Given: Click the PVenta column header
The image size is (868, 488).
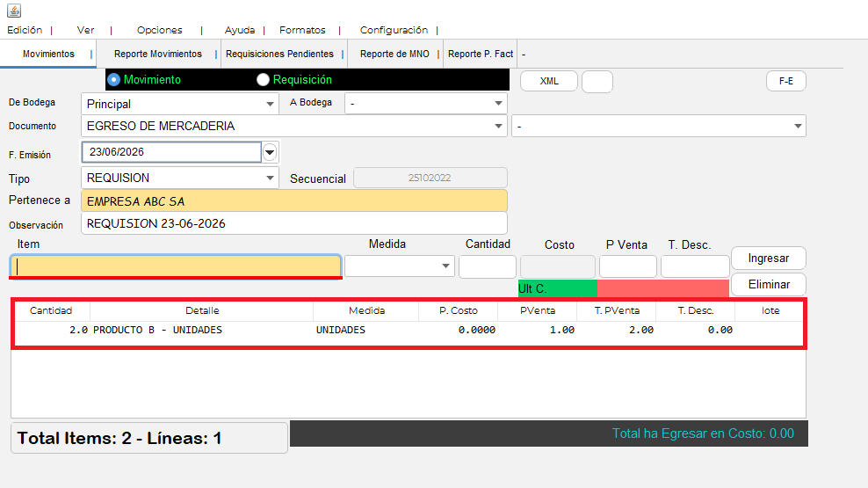Looking at the screenshot, I should 538,310.
